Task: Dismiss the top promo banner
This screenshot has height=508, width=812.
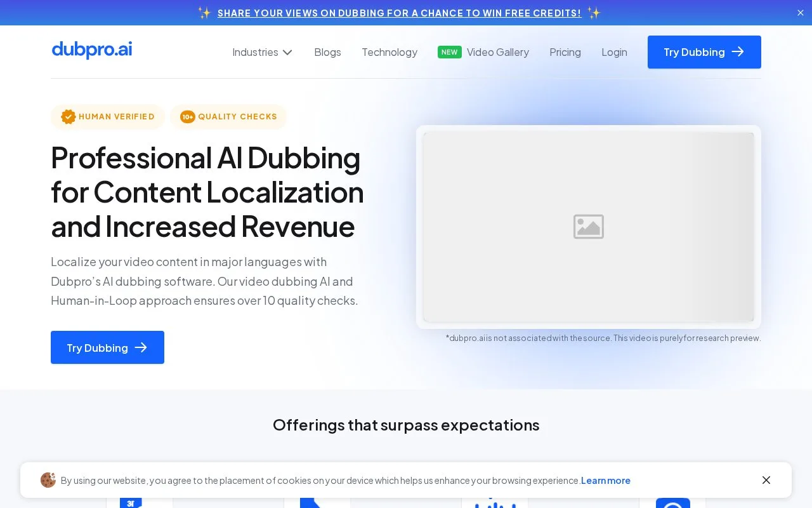Action: (x=801, y=13)
